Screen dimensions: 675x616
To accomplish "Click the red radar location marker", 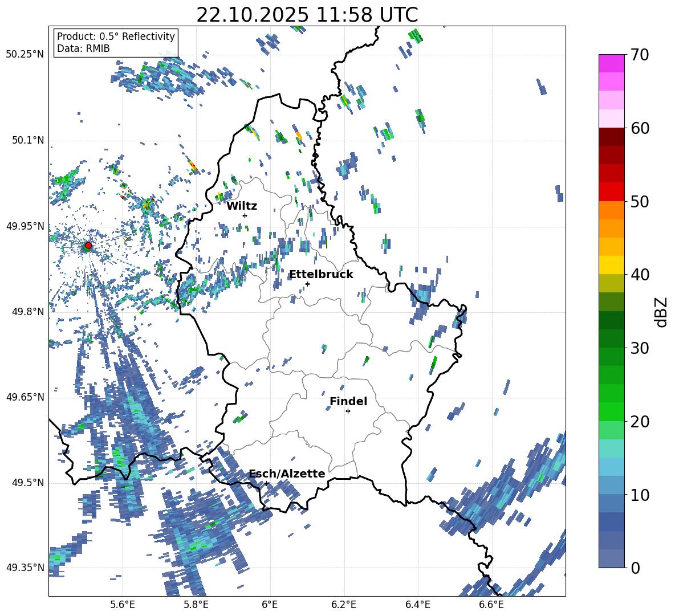I will click(x=88, y=246).
